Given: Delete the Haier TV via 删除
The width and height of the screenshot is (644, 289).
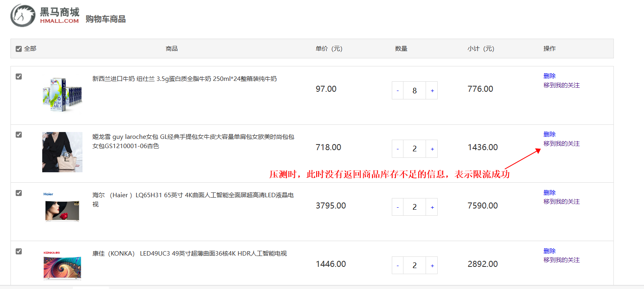Looking at the screenshot, I should pos(549,192).
